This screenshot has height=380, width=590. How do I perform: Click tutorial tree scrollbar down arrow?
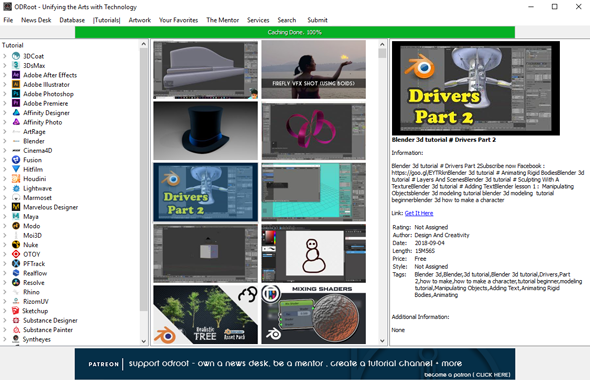point(143,341)
